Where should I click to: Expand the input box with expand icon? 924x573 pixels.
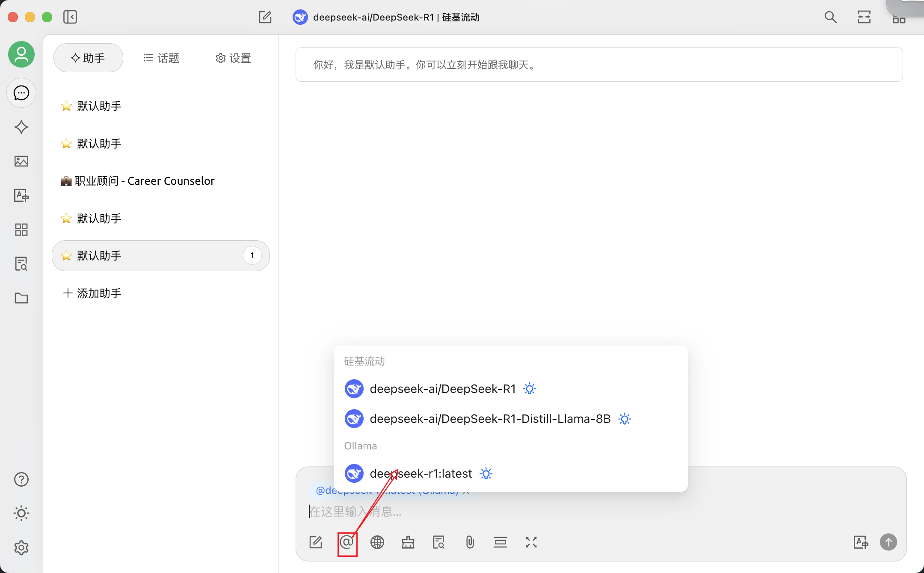pos(531,542)
